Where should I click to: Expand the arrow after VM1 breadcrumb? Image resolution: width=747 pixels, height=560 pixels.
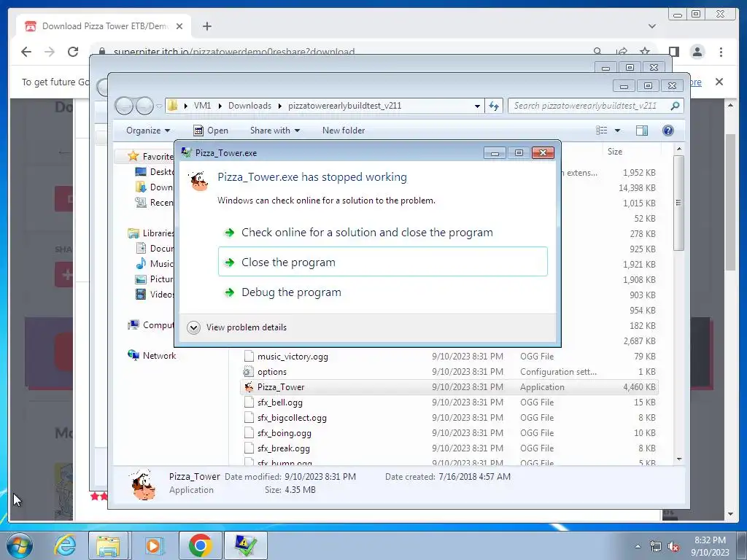(220, 106)
